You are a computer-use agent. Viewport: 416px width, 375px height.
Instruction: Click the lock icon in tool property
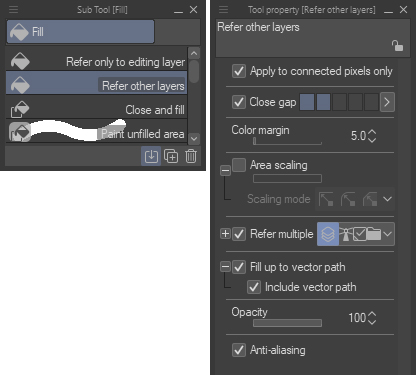[x=397, y=46]
